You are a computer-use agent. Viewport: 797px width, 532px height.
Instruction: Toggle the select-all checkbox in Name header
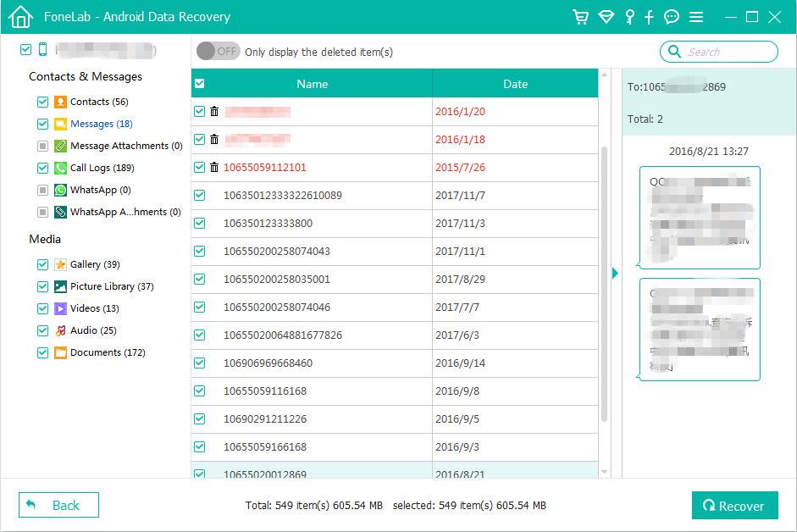[x=199, y=84]
